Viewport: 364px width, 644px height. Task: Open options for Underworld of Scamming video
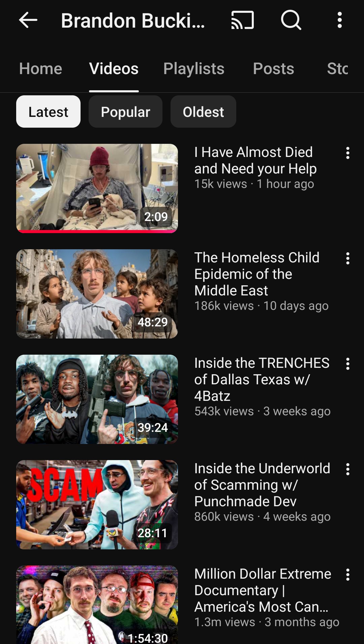point(348,469)
